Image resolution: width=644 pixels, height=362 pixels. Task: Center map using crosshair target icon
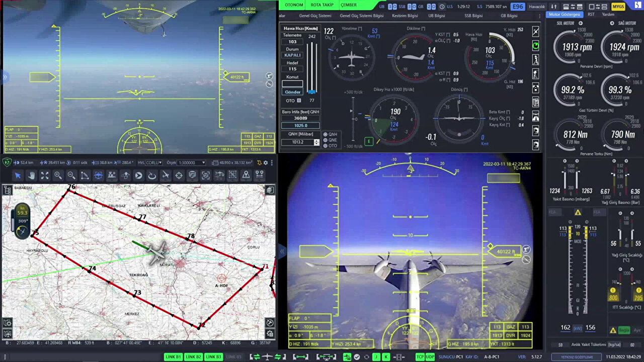point(179,175)
